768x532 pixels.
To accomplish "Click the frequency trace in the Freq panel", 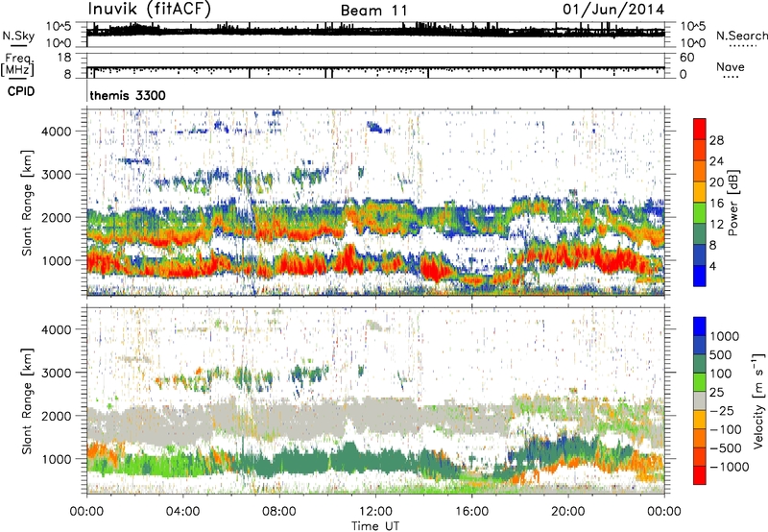I will [375, 67].
